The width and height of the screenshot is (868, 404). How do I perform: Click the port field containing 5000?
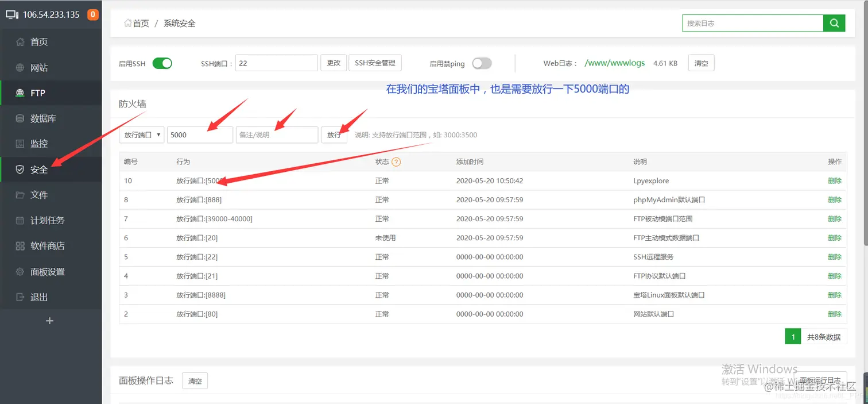coord(200,135)
